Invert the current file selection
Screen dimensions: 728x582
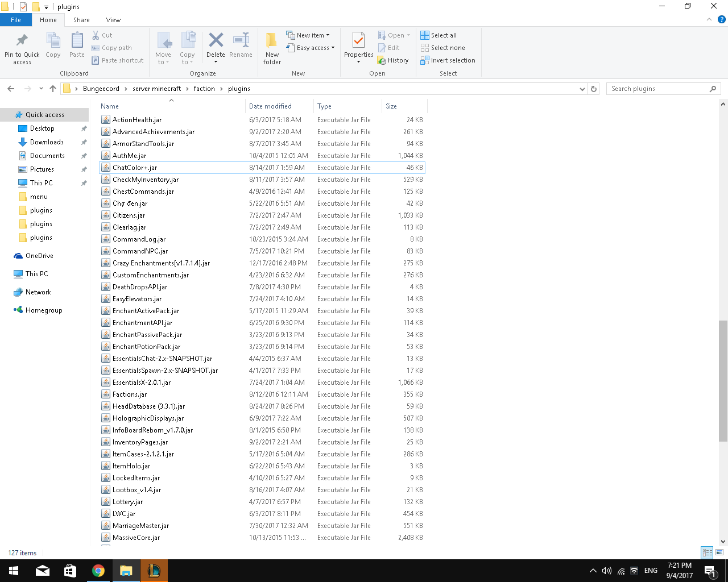(x=448, y=60)
